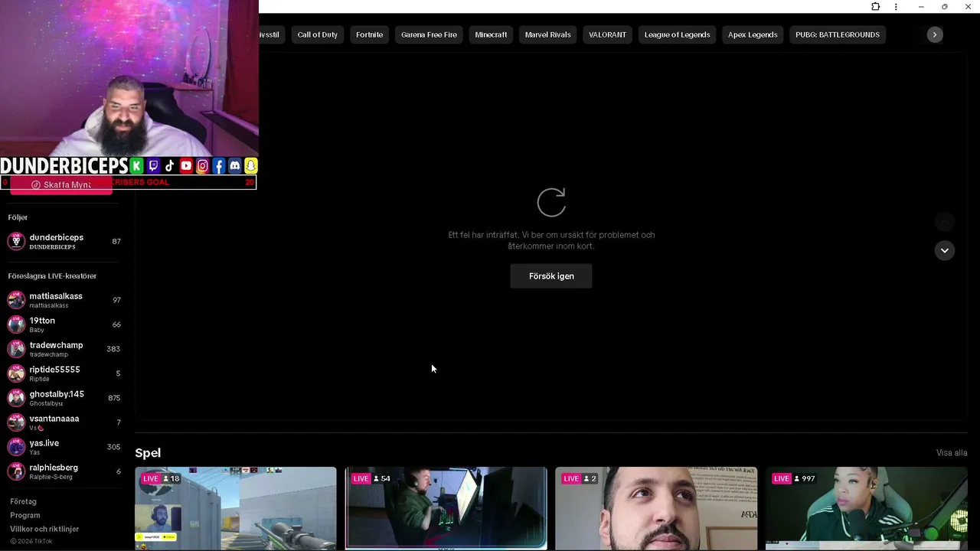This screenshot has height=551, width=980.
Task: Open dunderbiceps under Följer
Action: coord(64,241)
